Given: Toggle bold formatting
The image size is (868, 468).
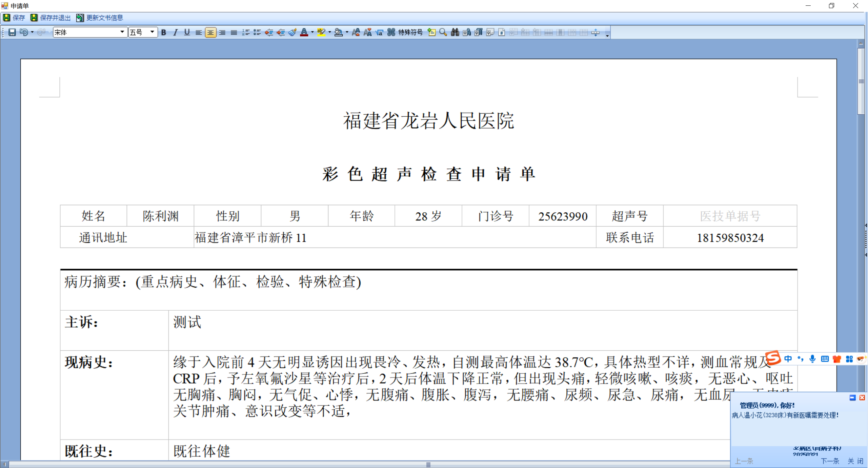Looking at the screenshot, I should point(164,32).
